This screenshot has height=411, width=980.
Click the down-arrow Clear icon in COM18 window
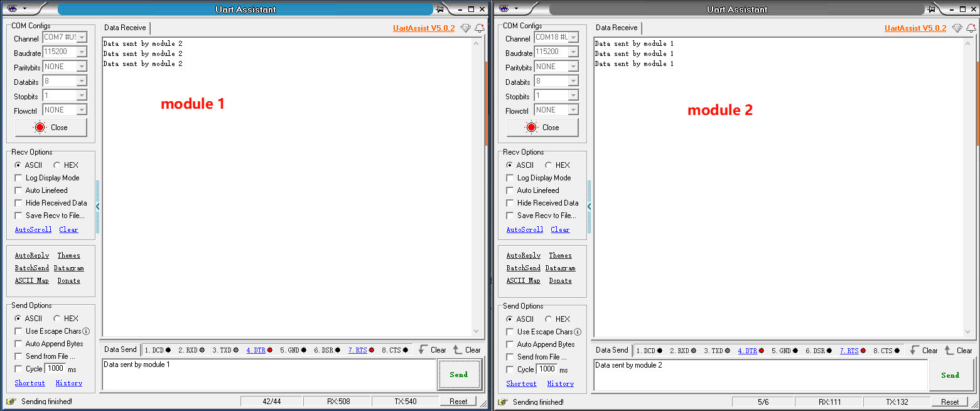(x=915, y=351)
